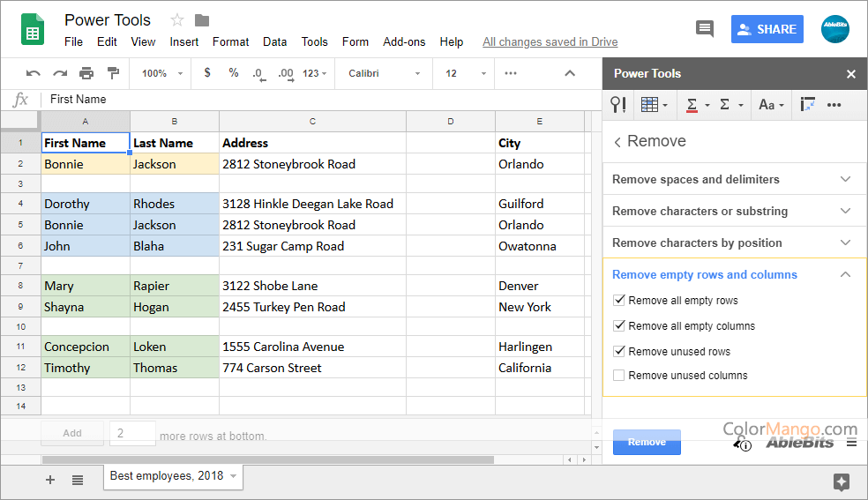Open the comments speech bubble icon
The image size is (868, 500).
[704, 28]
